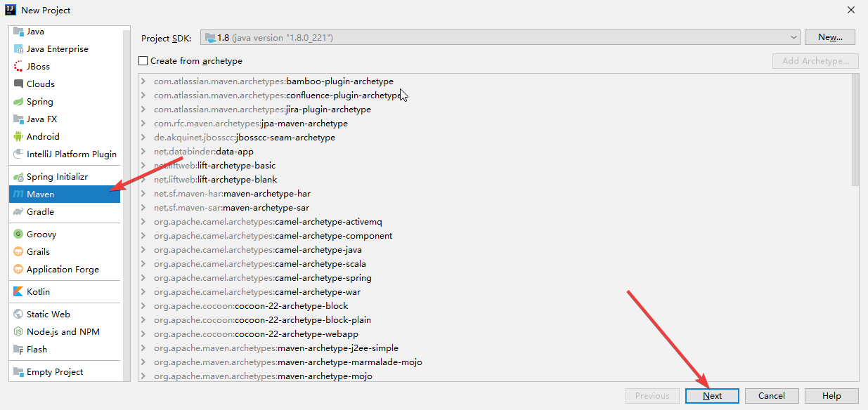
Task: Expand confluence-plugin-archetype entry
Action: pyautogui.click(x=143, y=95)
